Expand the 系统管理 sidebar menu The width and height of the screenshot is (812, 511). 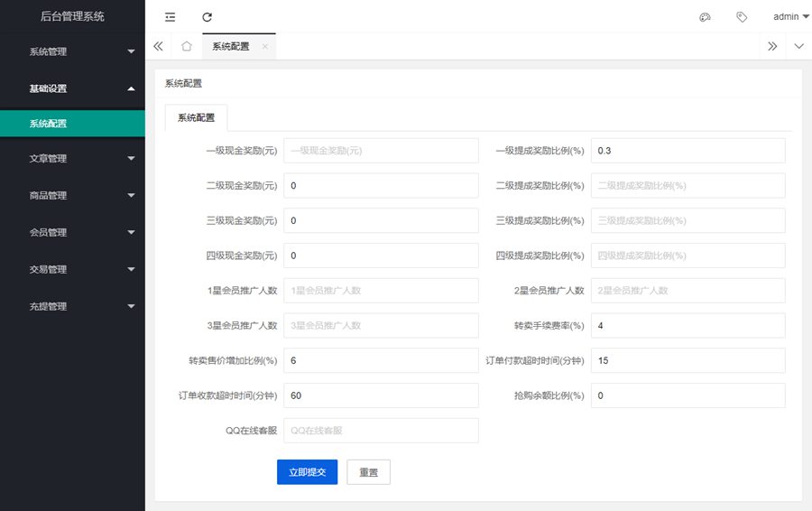(x=72, y=51)
